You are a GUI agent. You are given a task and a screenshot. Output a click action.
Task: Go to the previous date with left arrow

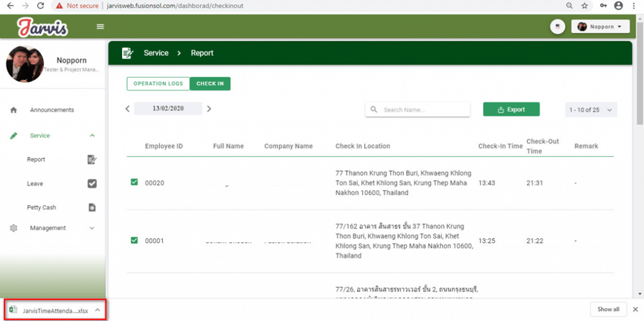tap(128, 109)
